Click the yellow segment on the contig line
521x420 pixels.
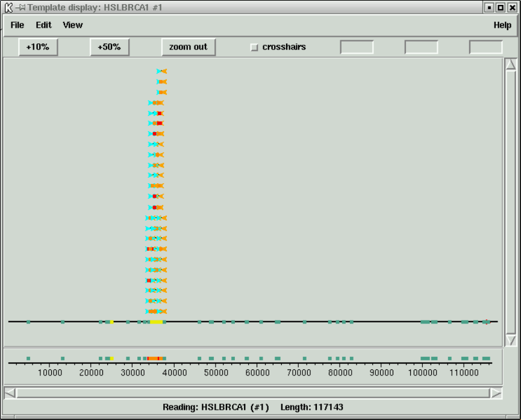click(156, 322)
